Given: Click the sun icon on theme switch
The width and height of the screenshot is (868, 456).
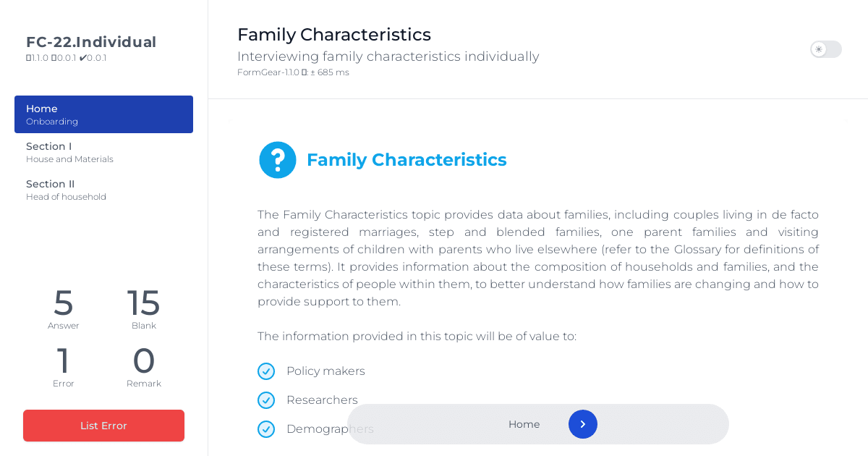Looking at the screenshot, I should [x=819, y=49].
